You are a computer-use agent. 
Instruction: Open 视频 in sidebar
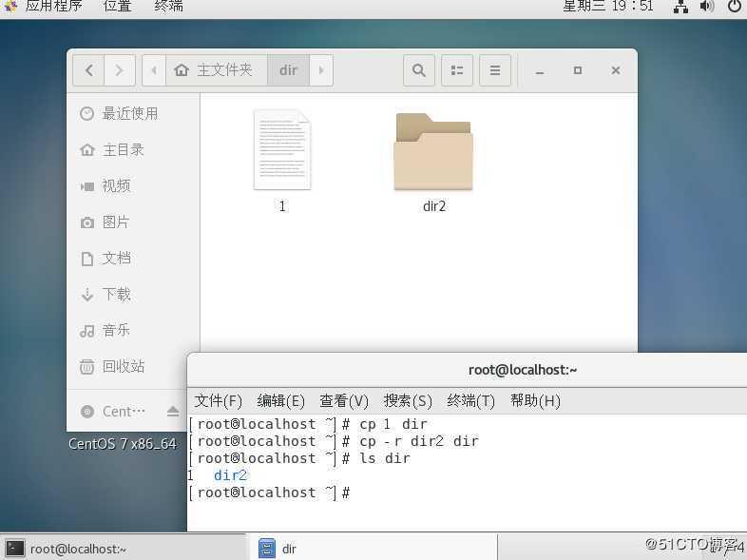[x=133, y=185]
